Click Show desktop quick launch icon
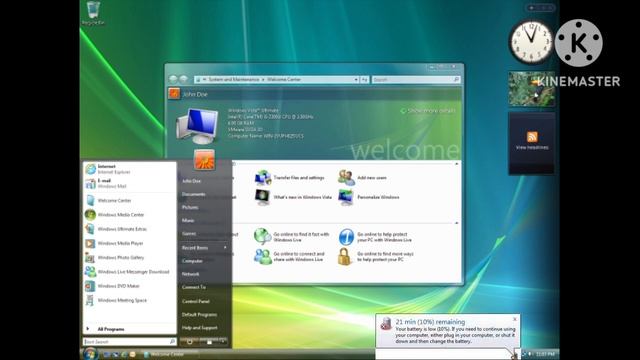This screenshot has width=640, height=360. point(107,354)
